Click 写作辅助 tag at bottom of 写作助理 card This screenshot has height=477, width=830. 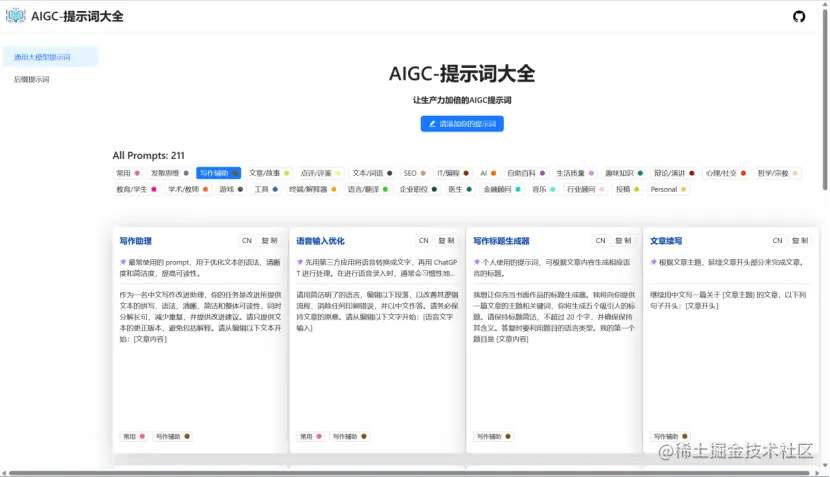(173, 436)
